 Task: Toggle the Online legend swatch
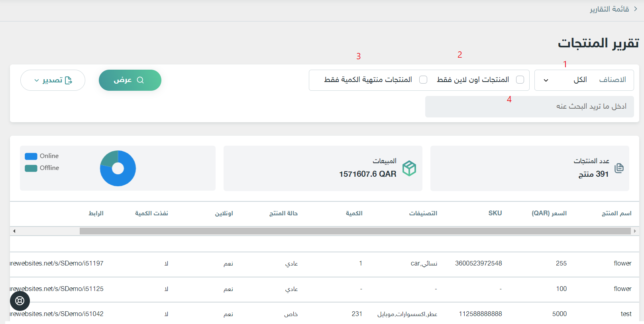31,156
